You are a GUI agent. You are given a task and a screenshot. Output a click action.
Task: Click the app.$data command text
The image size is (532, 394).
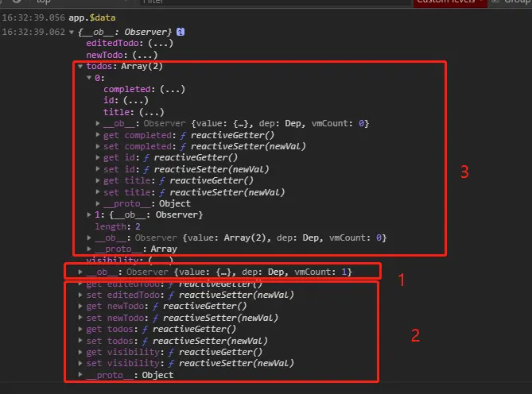(92, 17)
